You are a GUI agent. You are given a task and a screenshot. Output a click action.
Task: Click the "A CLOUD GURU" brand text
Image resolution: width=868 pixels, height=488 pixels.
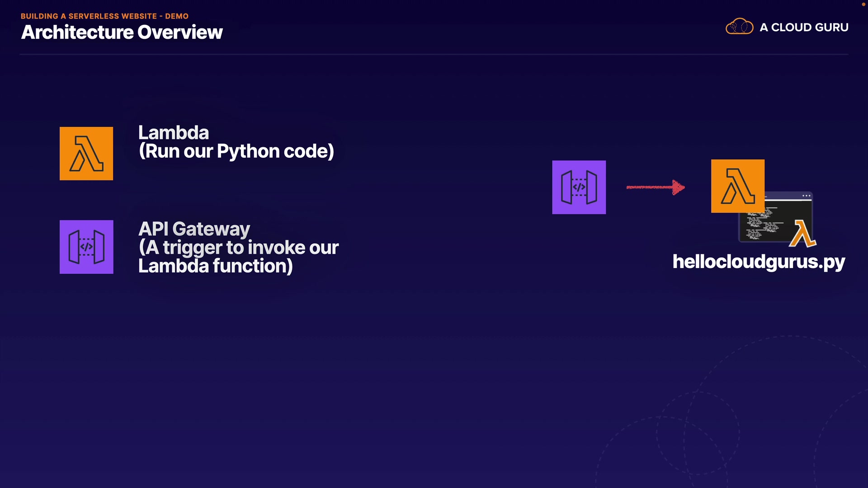804,28
